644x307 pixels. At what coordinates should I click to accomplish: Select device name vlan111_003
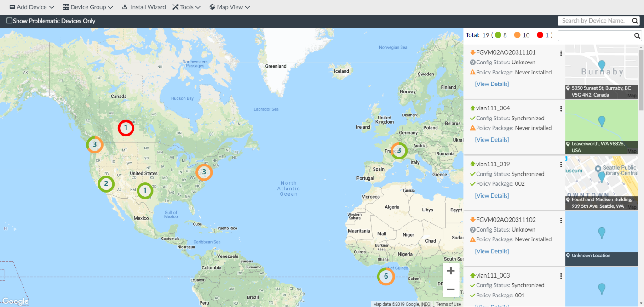(x=493, y=276)
